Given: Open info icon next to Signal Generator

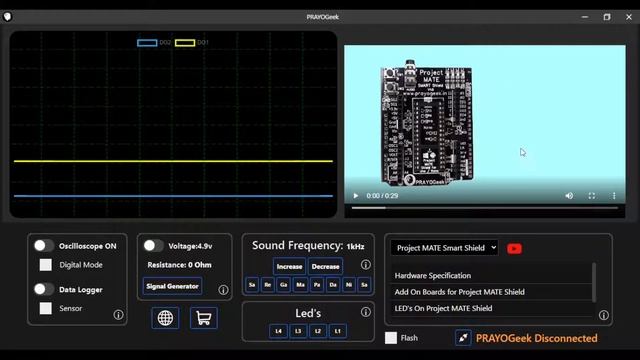Looking at the screenshot, I should pos(223,290).
